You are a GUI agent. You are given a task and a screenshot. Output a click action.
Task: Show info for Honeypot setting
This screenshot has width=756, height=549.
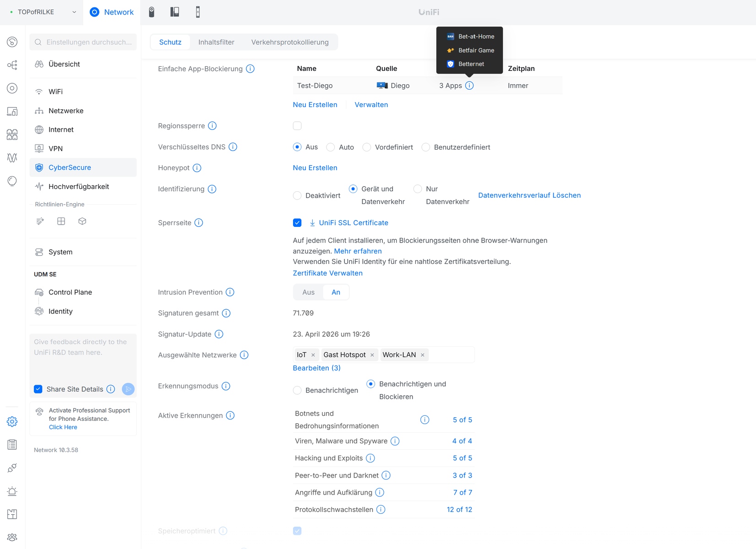click(197, 168)
